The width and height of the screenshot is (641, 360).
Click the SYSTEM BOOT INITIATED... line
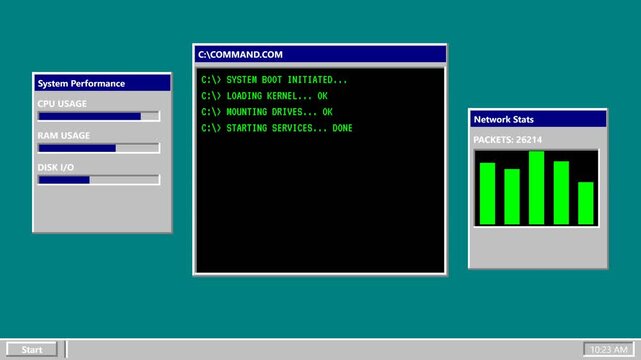click(x=274, y=80)
